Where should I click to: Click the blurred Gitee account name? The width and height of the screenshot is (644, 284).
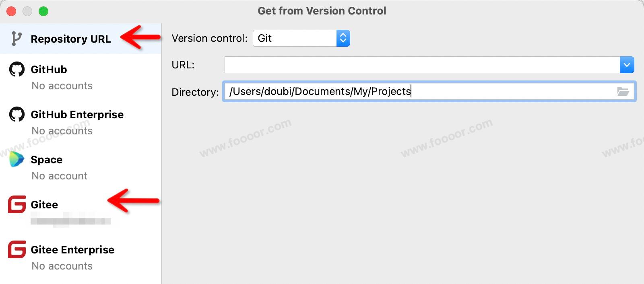tap(71, 221)
